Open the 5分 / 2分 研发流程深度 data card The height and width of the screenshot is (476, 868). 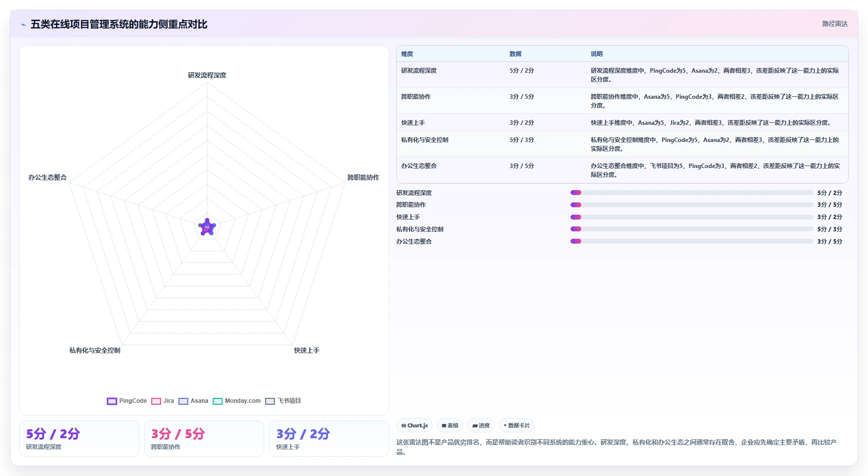click(79, 439)
